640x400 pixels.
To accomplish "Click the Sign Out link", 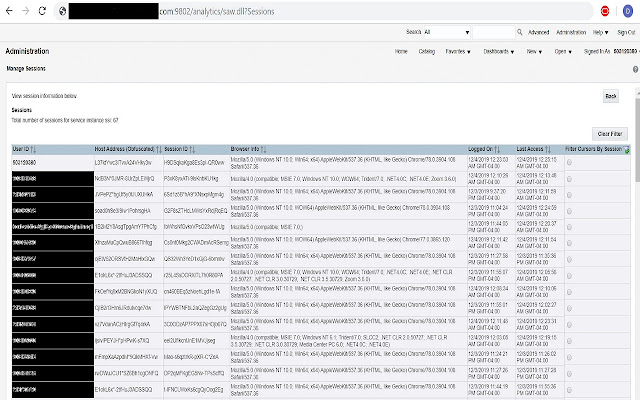I will tap(626, 32).
